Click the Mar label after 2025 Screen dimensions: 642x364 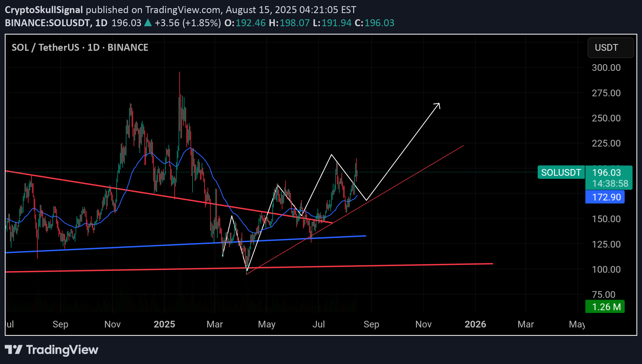click(215, 324)
